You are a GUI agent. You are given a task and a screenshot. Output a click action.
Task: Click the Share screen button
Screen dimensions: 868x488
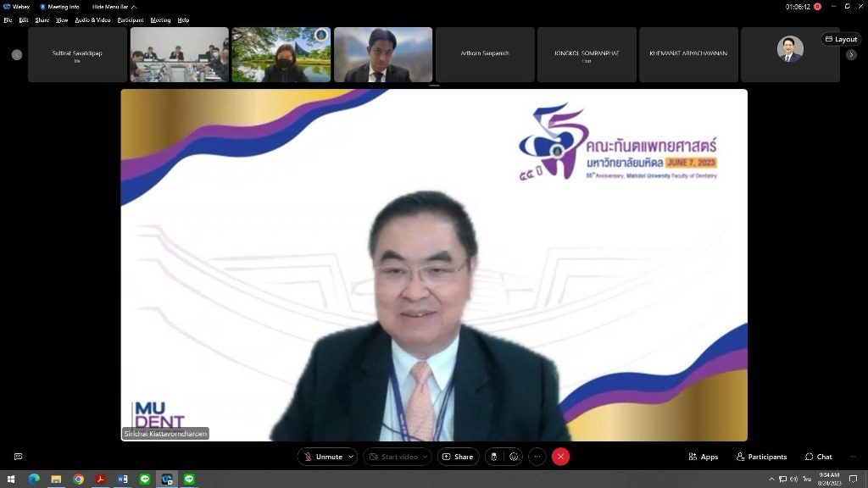458,457
